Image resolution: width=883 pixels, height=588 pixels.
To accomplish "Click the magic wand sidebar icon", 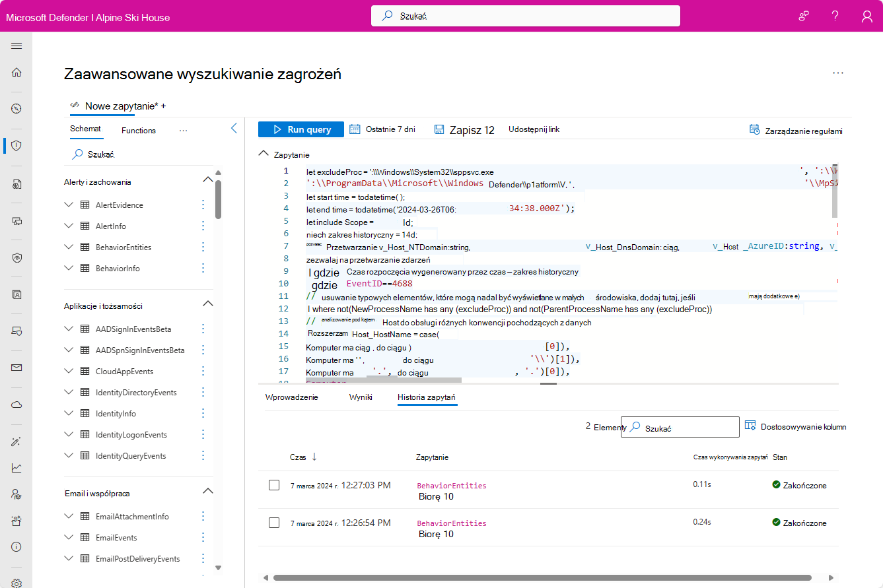I will pos(17,441).
